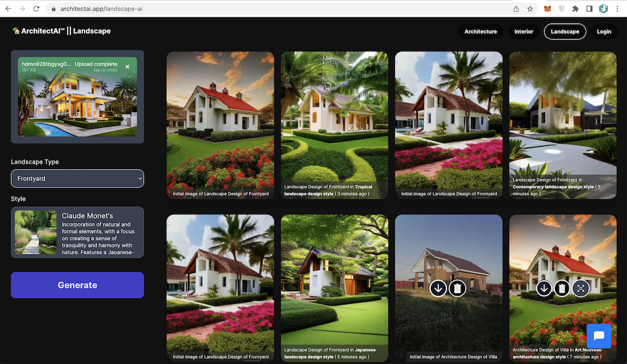
Task: Expand the Art Nouveau villa fullscreen
Action: pyautogui.click(x=581, y=288)
